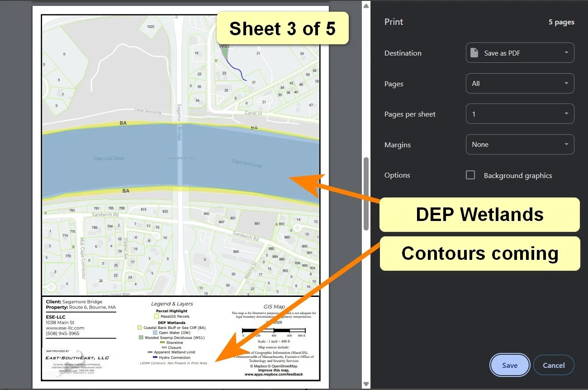Click the print preview scrollbar thumb
The image size is (588, 390).
point(366,194)
